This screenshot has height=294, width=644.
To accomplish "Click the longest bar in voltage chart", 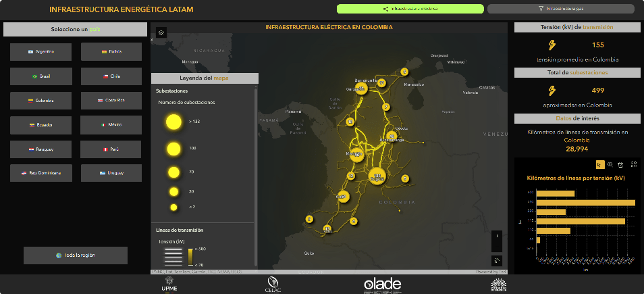I will click(x=585, y=203).
